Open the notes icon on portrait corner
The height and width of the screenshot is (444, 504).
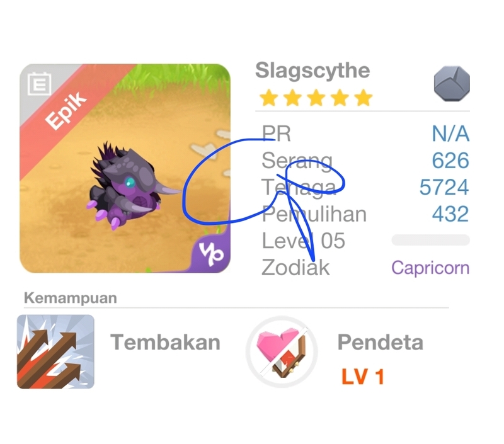40,84
